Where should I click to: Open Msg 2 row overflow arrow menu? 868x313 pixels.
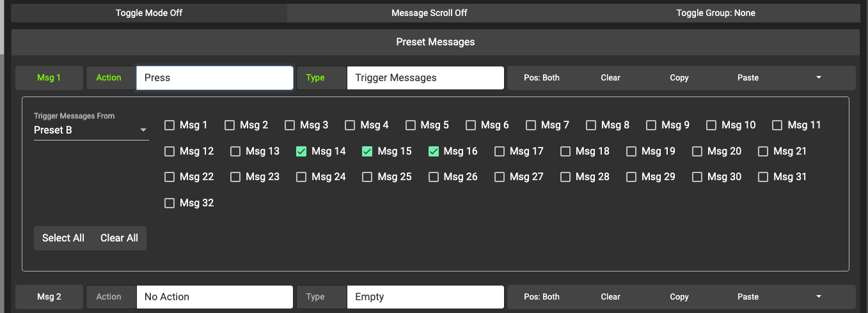click(x=819, y=297)
